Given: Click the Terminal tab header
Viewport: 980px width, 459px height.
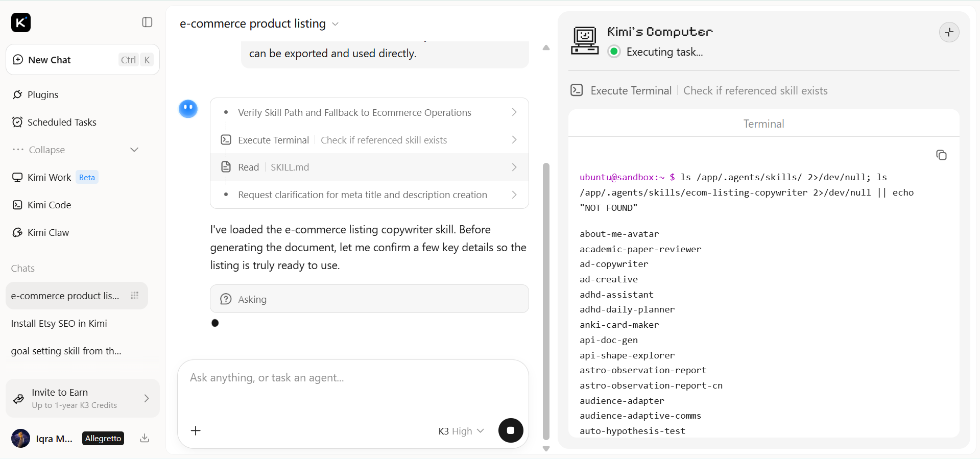Looking at the screenshot, I should click(x=763, y=124).
